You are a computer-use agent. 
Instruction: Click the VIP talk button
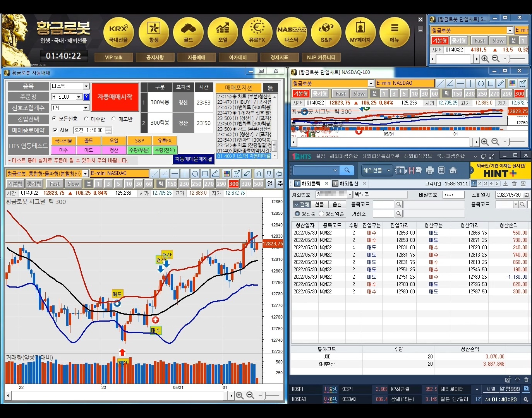click(x=113, y=57)
